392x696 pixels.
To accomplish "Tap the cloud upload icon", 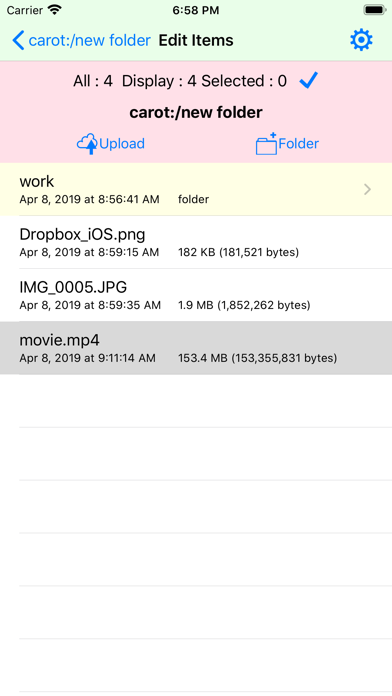I will 87,144.
